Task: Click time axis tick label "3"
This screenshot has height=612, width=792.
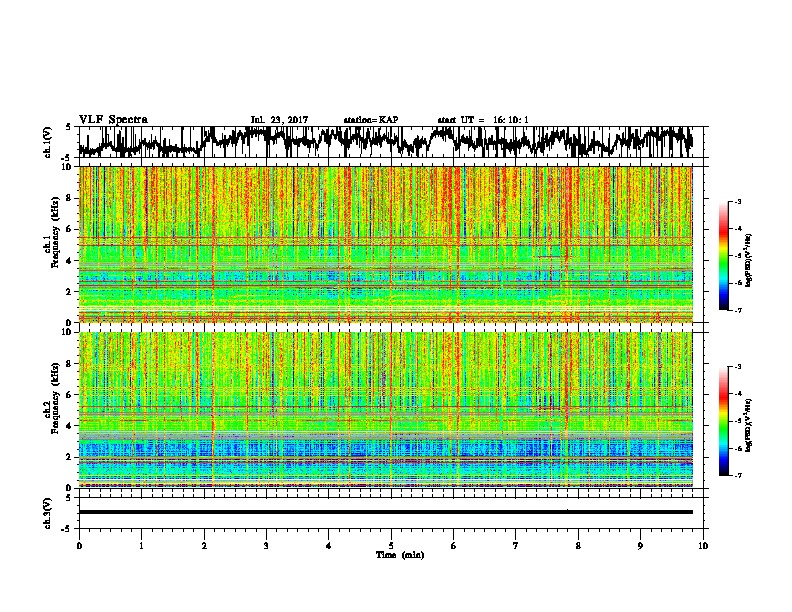Action: click(266, 546)
